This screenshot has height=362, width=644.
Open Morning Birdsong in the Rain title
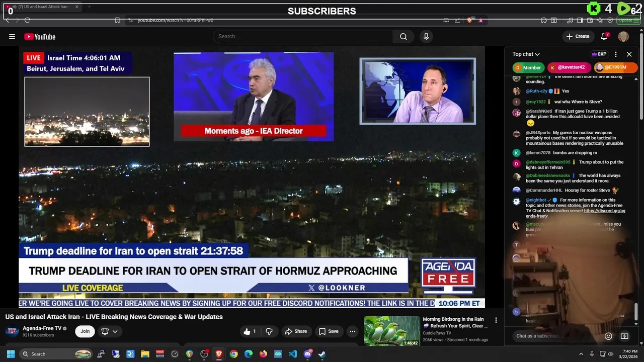tap(455, 322)
